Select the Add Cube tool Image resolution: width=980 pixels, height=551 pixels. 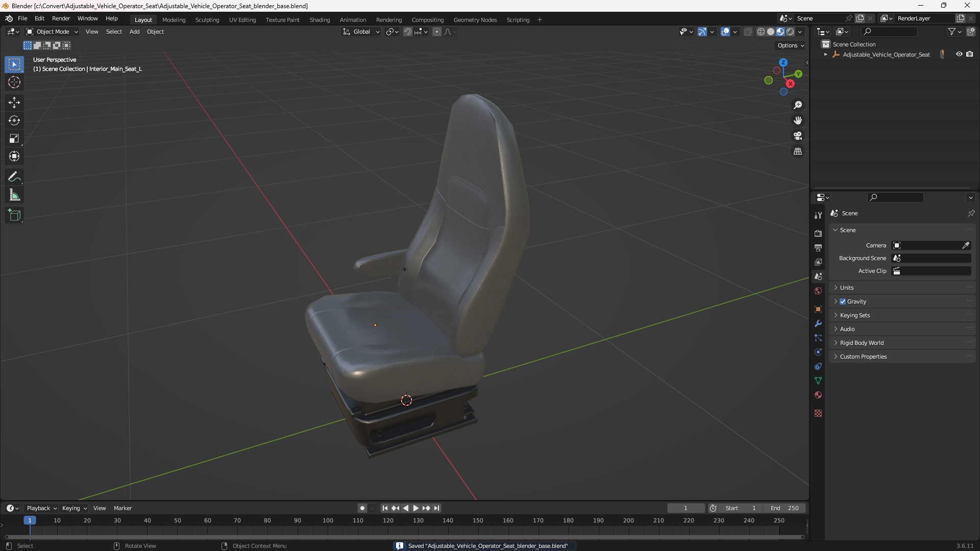tap(14, 215)
